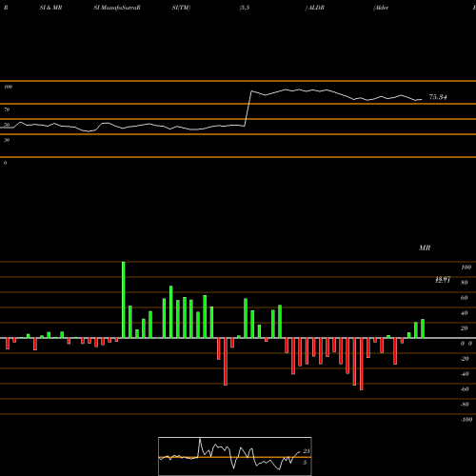Click the longest red MR bar near -65
This screenshot has width=476, height=476.
(362, 364)
